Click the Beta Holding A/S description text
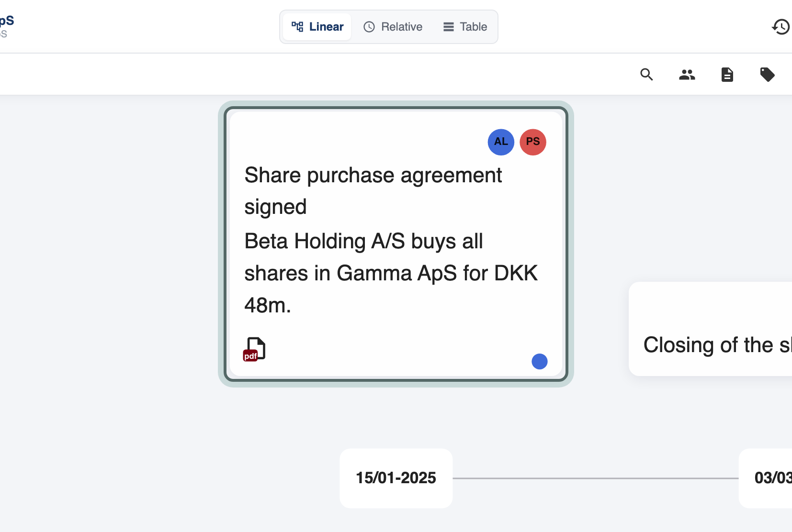Screen dimensions: 792x532 coord(391,273)
